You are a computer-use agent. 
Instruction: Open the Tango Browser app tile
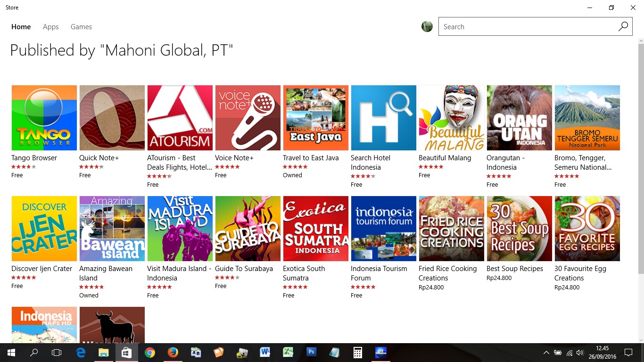coord(44,118)
